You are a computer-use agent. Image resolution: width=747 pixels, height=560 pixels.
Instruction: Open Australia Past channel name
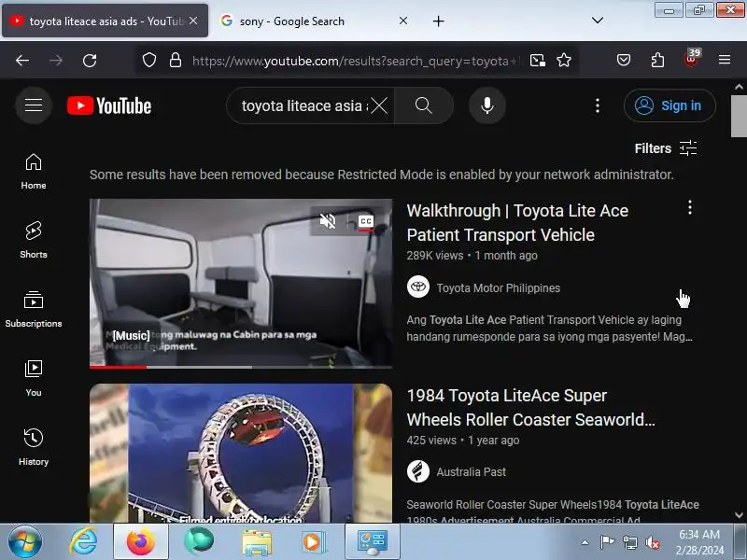[471, 472]
